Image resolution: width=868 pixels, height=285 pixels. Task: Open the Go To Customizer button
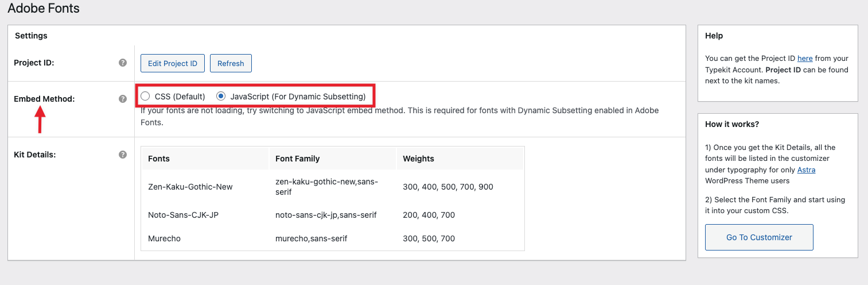pos(759,237)
